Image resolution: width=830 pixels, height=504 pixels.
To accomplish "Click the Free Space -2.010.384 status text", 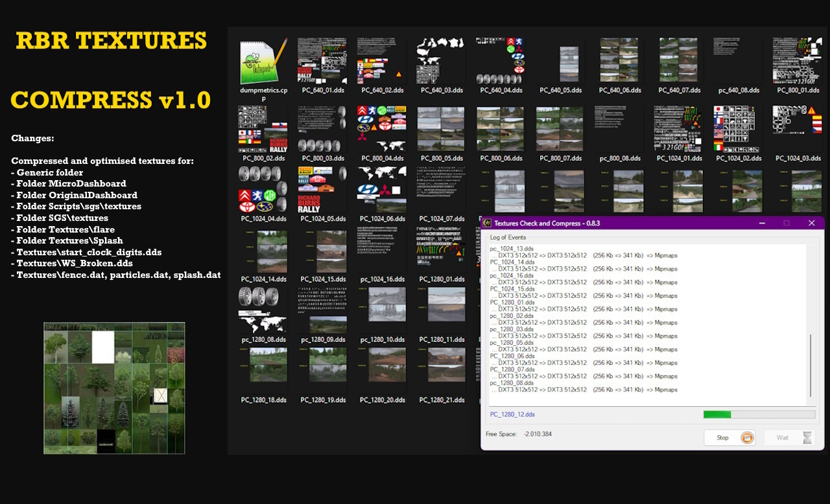I will [x=519, y=434].
